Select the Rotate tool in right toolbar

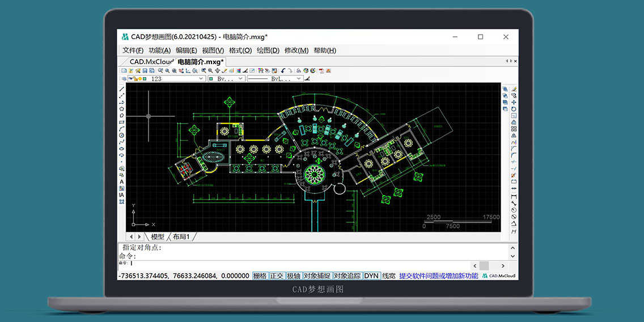click(x=514, y=109)
